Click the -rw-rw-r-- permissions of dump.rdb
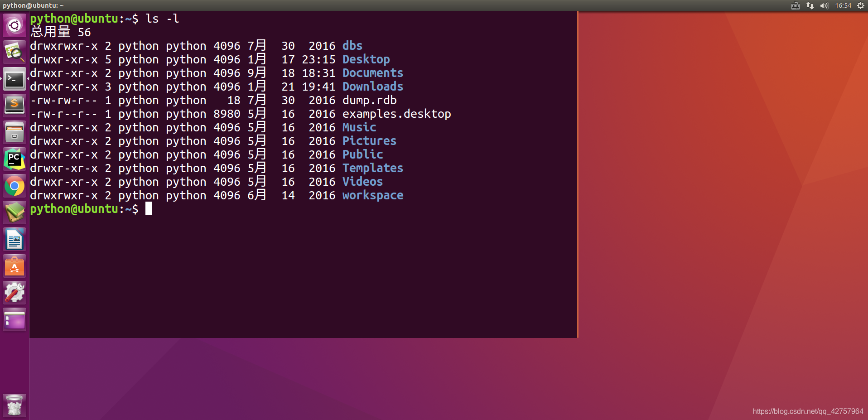 click(x=64, y=100)
